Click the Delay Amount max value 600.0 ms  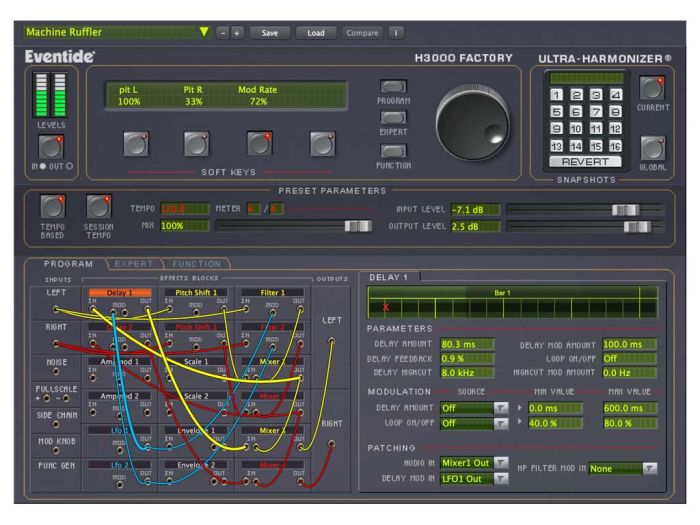(629, 408)
